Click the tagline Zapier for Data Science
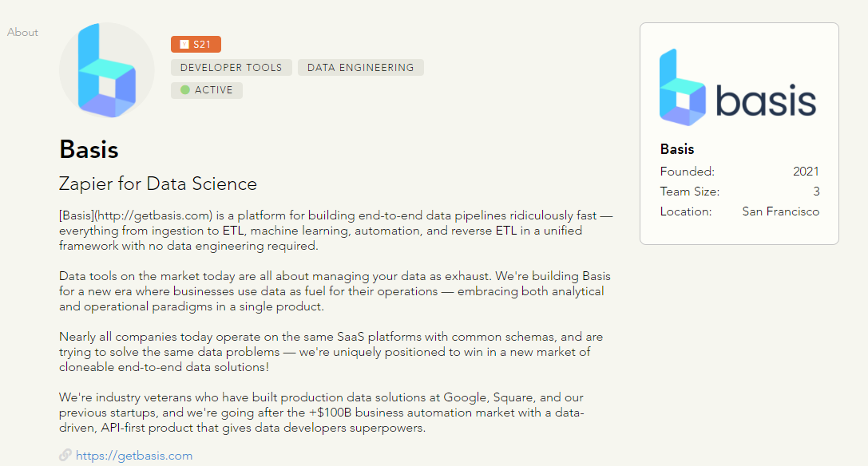The width and height of the screenshot is (868, 466). [158, 184]
